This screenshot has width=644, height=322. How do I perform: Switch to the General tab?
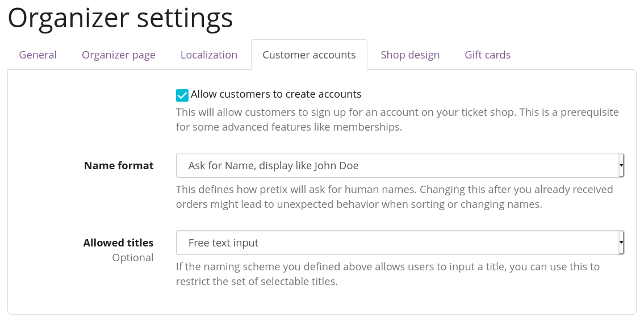coord(38,55)
